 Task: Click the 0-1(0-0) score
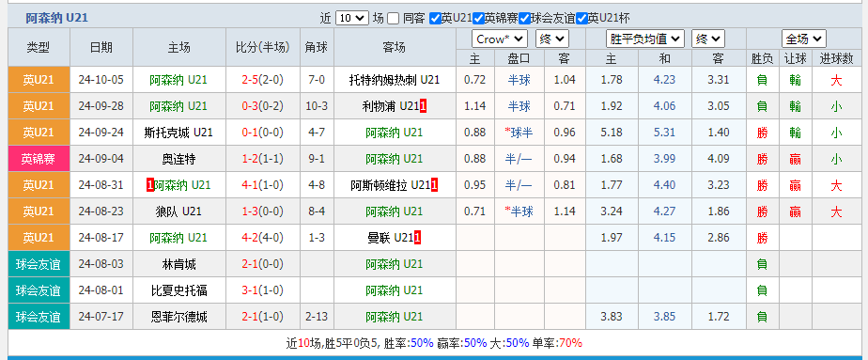pyautogui.click(x=262, y=133)
